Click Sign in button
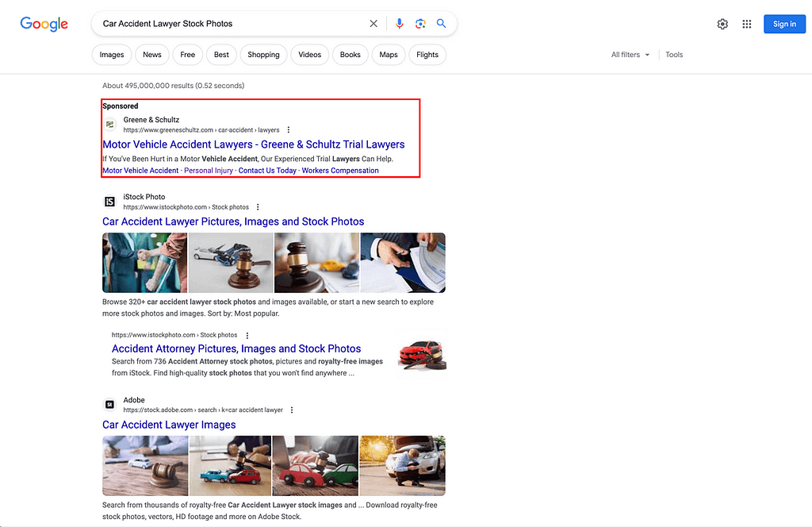Screen dimensions: 812x527 point(784,24)
